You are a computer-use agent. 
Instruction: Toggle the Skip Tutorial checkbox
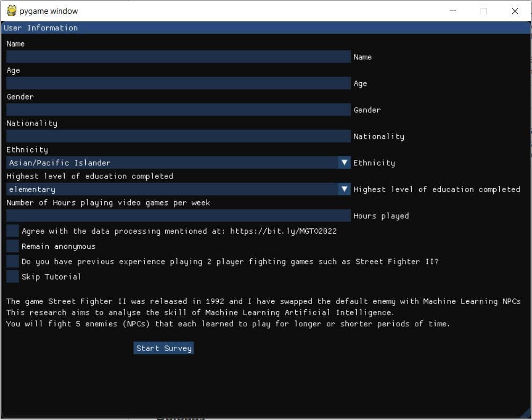point(13,276)
